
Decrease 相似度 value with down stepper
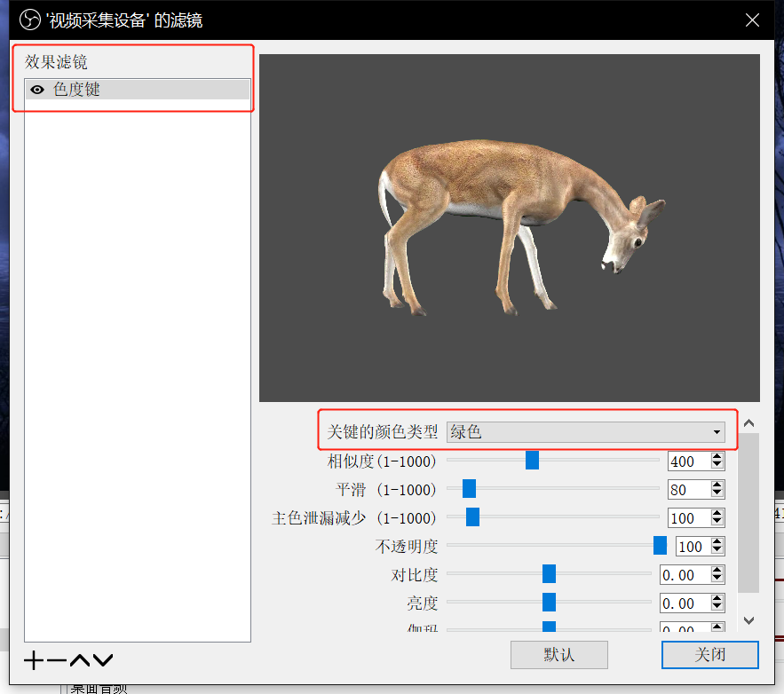tap(717, 465)
